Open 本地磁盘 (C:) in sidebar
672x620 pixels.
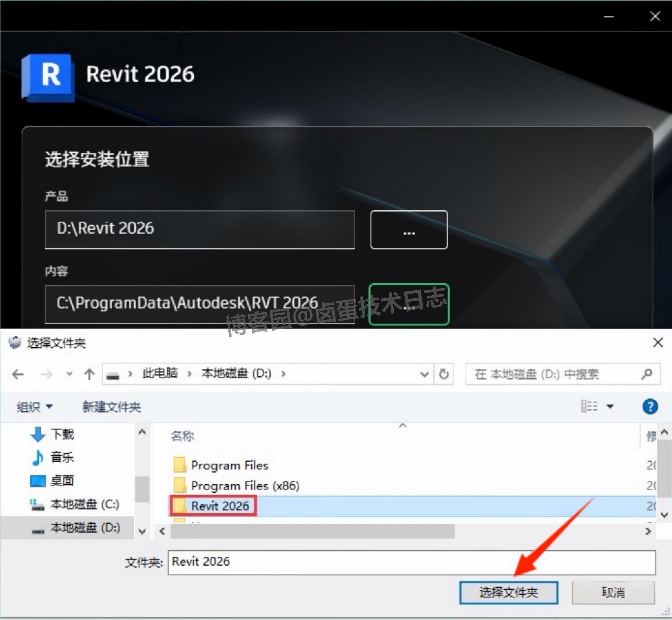coord(85,504)
